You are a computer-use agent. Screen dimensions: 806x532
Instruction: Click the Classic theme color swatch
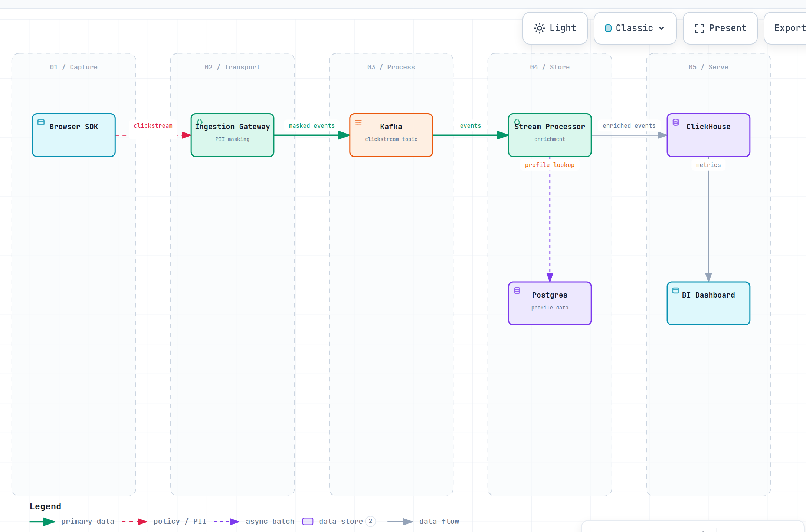[608, 28]
